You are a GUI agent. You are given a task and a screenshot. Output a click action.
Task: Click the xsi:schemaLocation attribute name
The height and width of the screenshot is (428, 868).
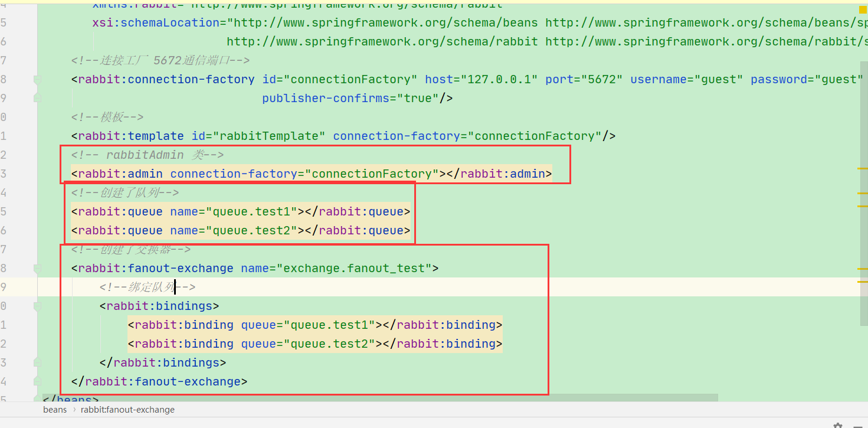[156, 22]
